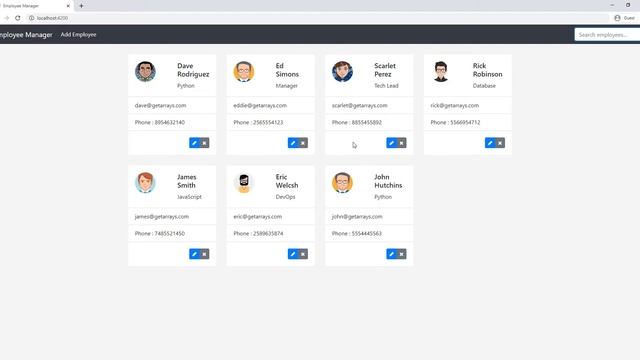Select email james@getarrays.com
The width and height of the screenshot is (640, 360).
point(162,216)
